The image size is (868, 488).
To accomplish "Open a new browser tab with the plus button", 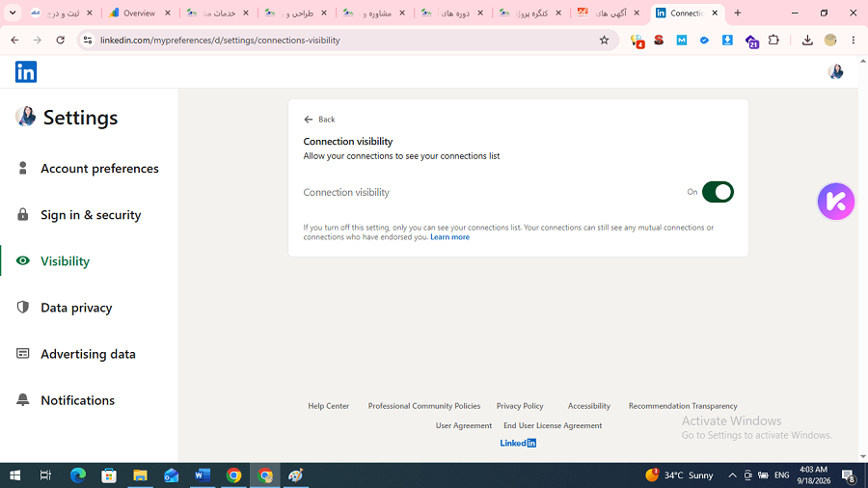I will click(738, 13).
